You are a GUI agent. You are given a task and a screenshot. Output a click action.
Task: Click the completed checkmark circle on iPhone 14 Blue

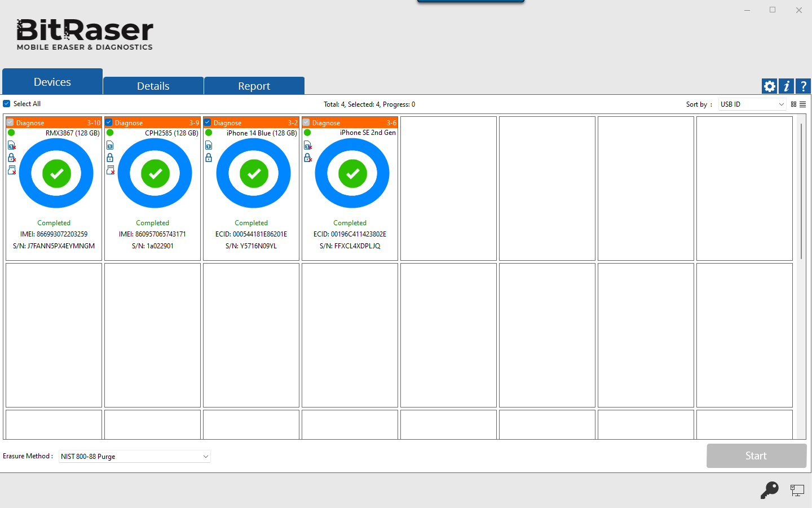pyautogui.click(x=254, y=173)
